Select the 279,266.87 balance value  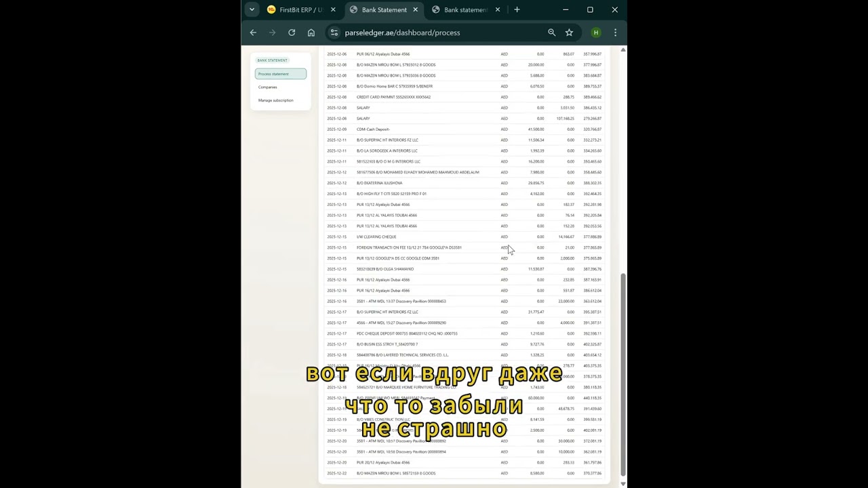(592, 119)
